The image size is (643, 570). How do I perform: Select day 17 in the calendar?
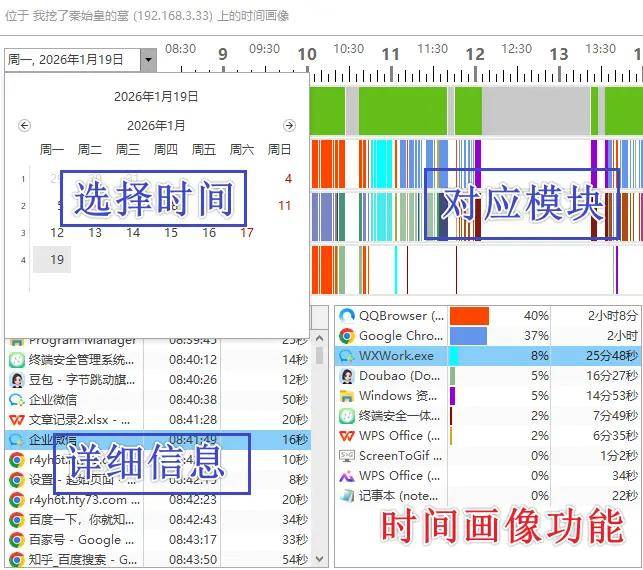click(x=247, y=233)
